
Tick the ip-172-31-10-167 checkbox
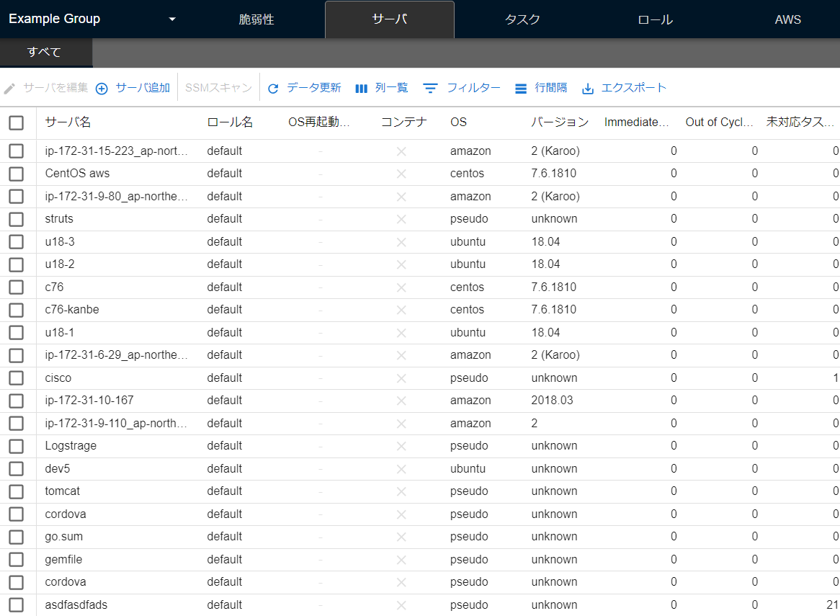(16, 401)
